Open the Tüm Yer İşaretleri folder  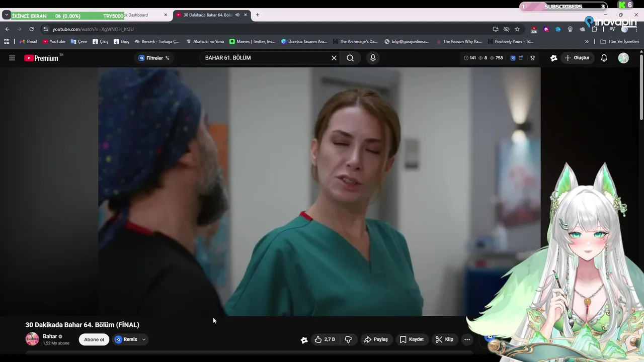(x=619, y=42)
